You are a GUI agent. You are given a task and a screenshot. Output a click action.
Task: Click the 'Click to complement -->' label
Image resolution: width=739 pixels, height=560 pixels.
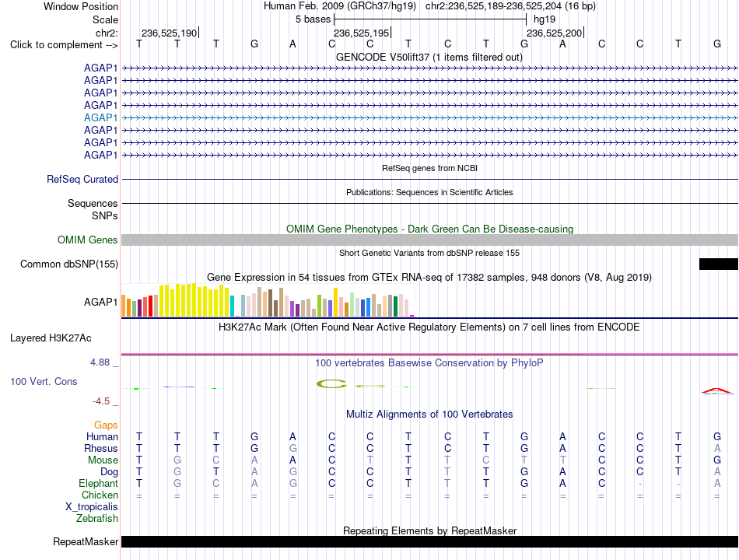(x=64, y=45)
